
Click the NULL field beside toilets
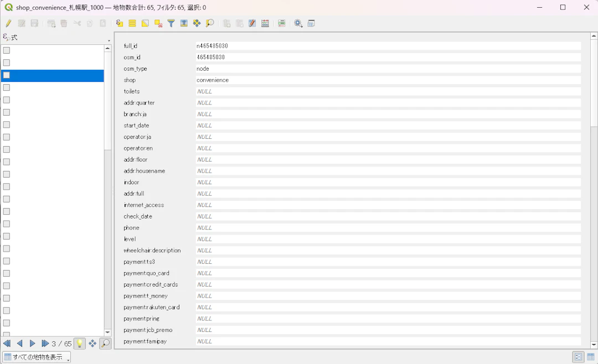(388, 91)
